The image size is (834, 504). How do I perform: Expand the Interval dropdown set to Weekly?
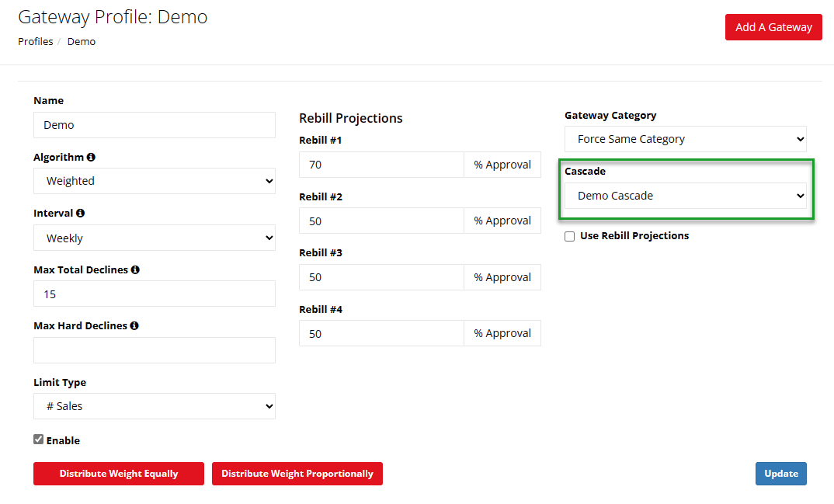click(154, 238)
